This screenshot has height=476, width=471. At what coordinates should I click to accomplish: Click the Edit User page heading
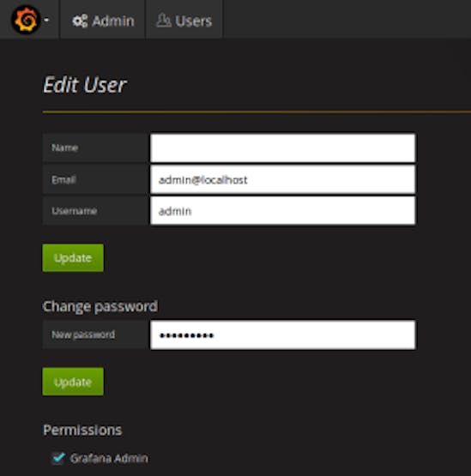pyautogui.click(x=84, y=85)
